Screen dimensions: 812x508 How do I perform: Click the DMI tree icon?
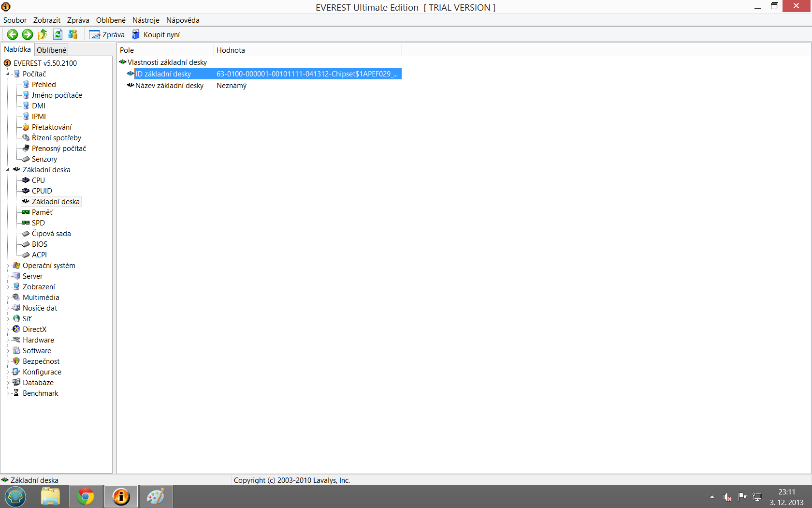[26, 105]
